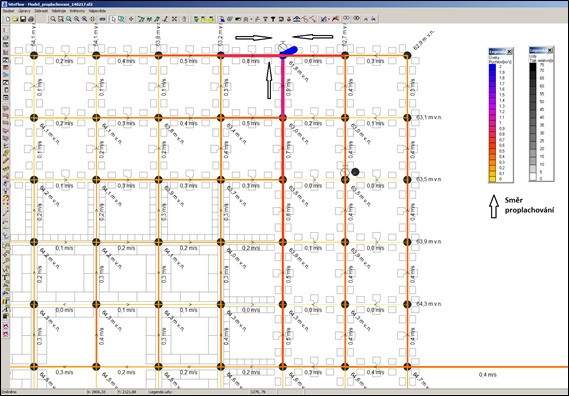Select the first magnifier zoom tool

53,19
